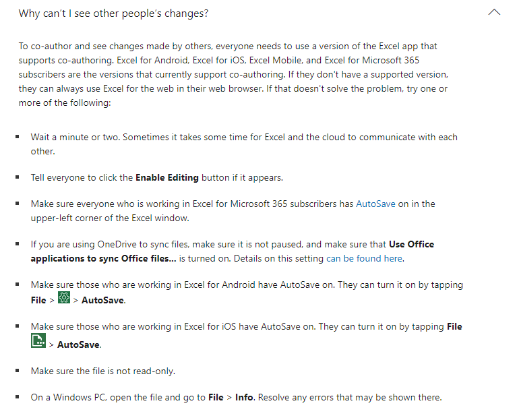Click the "Why can't I see other people's changes?" heading
Viewport: 517px width, 420px height.
113,13
